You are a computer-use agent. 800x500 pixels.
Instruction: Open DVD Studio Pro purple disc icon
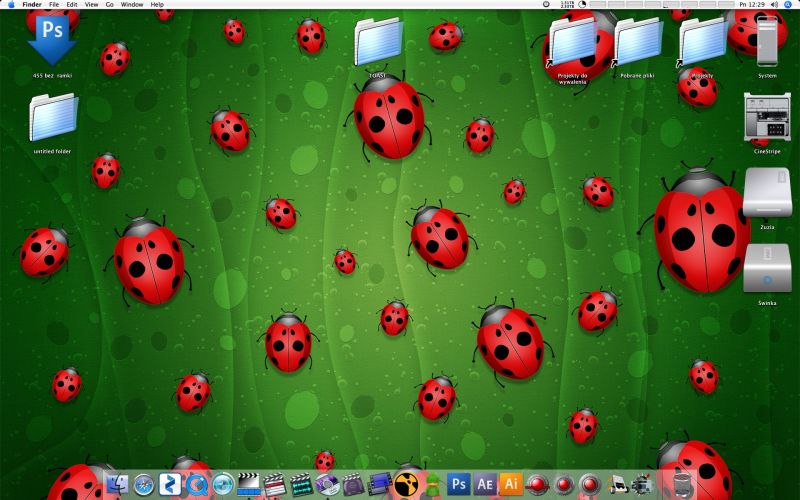(x=327, y=484)
